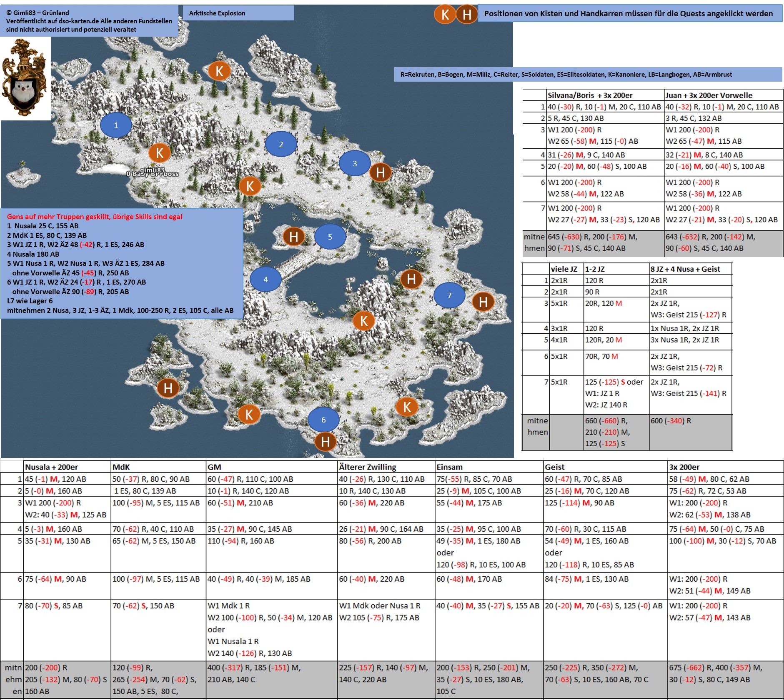Select the H handcart marker left of camp 5

coord(293,237)
